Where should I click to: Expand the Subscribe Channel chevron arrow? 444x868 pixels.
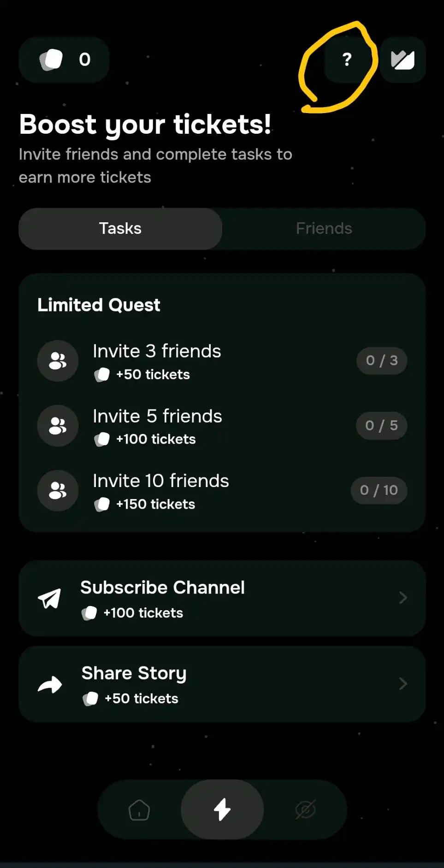(403, 598)
